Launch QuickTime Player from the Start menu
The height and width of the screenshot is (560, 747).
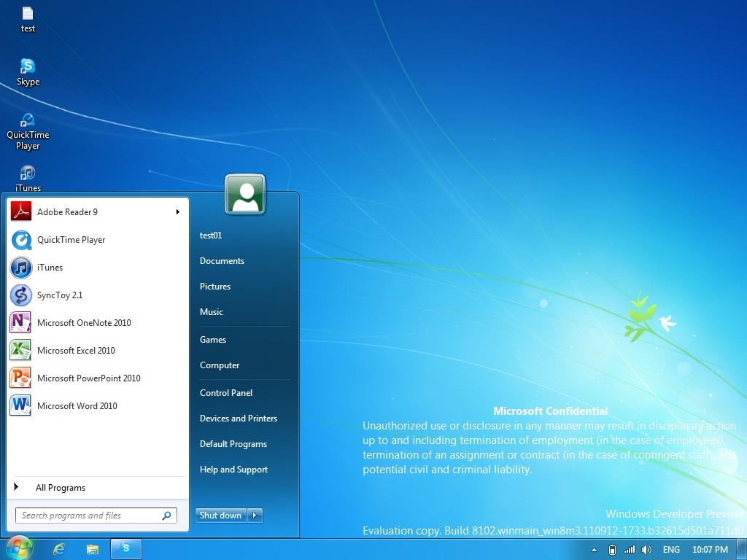tap(69, 240)
